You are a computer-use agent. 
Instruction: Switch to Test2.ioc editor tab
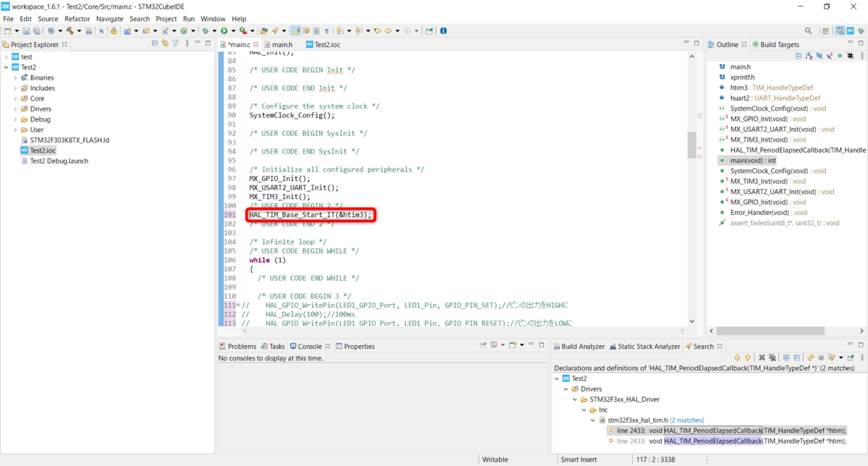click(322, 44)
